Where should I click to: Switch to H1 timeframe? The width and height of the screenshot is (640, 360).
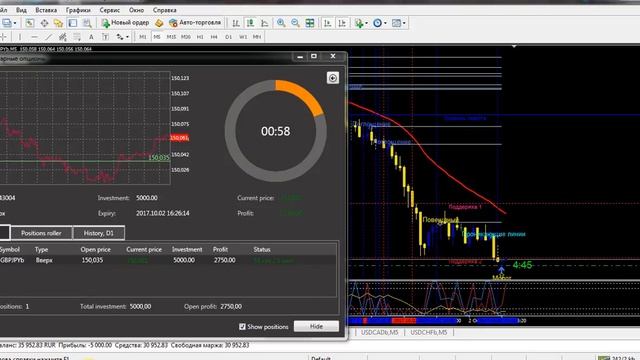coord(200,37)
